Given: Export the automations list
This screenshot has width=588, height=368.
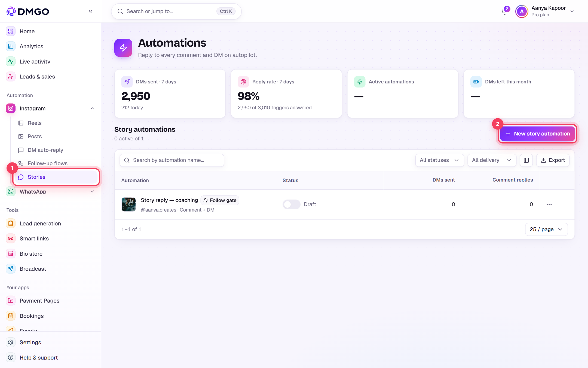Looking at the screenshot, I should click(x=553, y=160).
